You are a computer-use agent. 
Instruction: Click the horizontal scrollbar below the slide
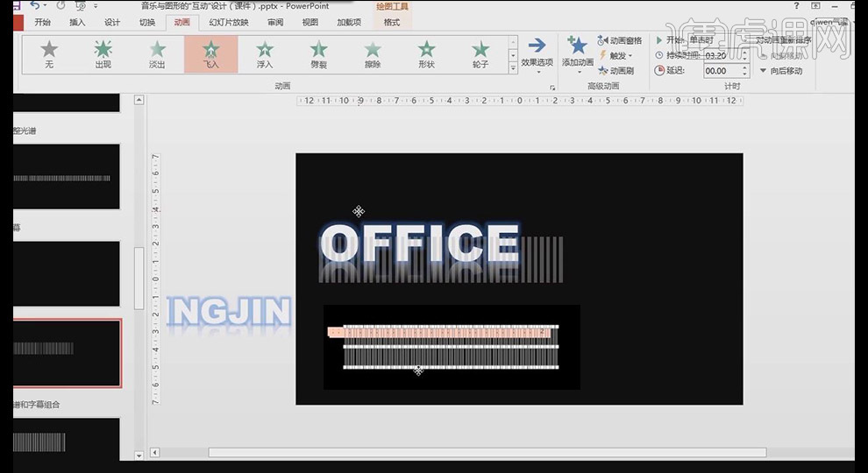pos(487,453)
